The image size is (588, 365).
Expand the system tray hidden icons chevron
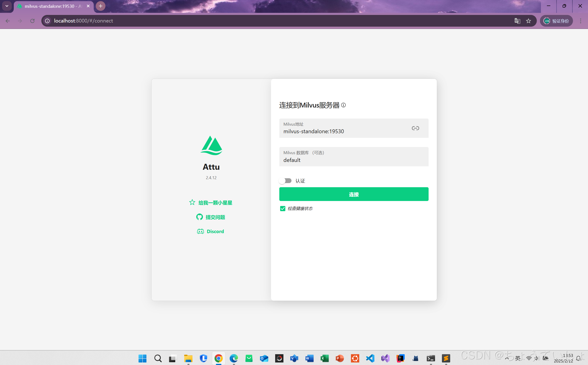pos(507,358)
